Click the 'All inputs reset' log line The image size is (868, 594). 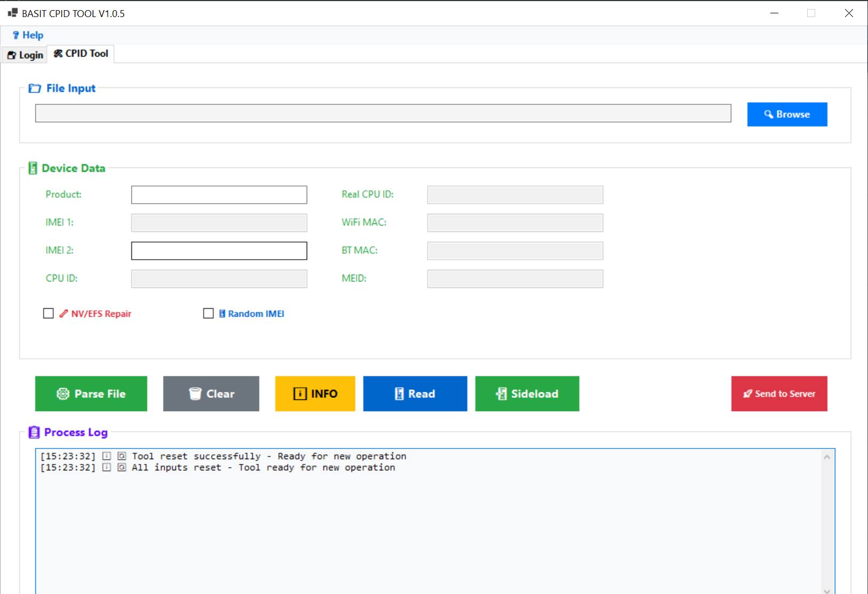[218, 468]
